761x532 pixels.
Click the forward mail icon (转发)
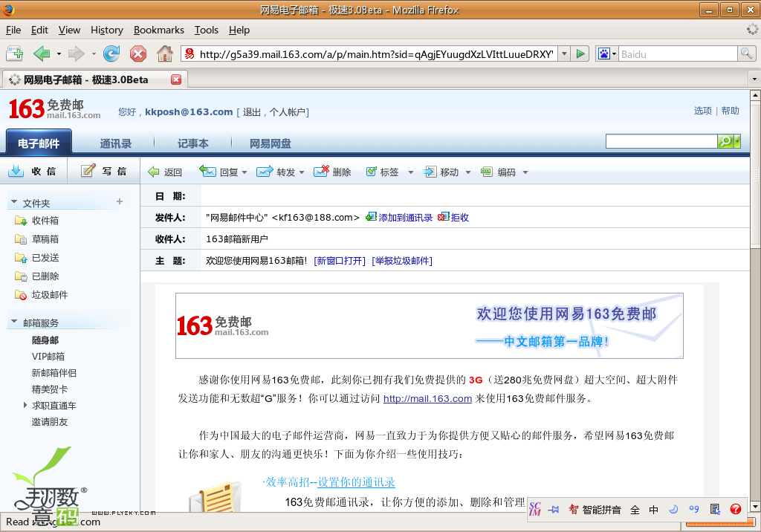[265, 172]
